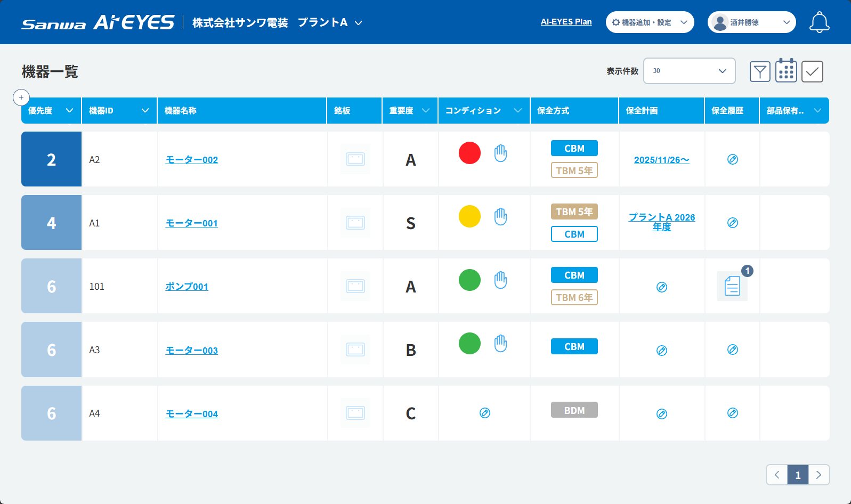This screenshot has width=851, height=504.
Task: Edit maintenance history for モーター001
Action: (x=733, y=223)
